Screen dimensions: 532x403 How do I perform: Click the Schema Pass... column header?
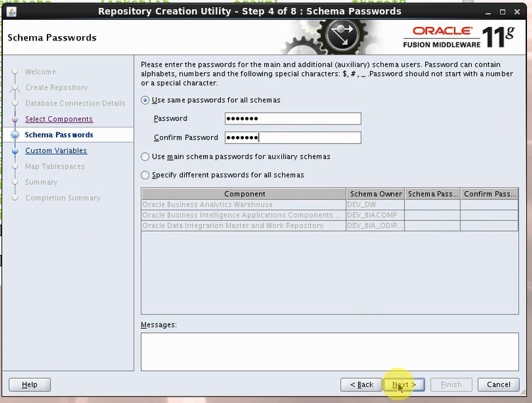[433, 194]
